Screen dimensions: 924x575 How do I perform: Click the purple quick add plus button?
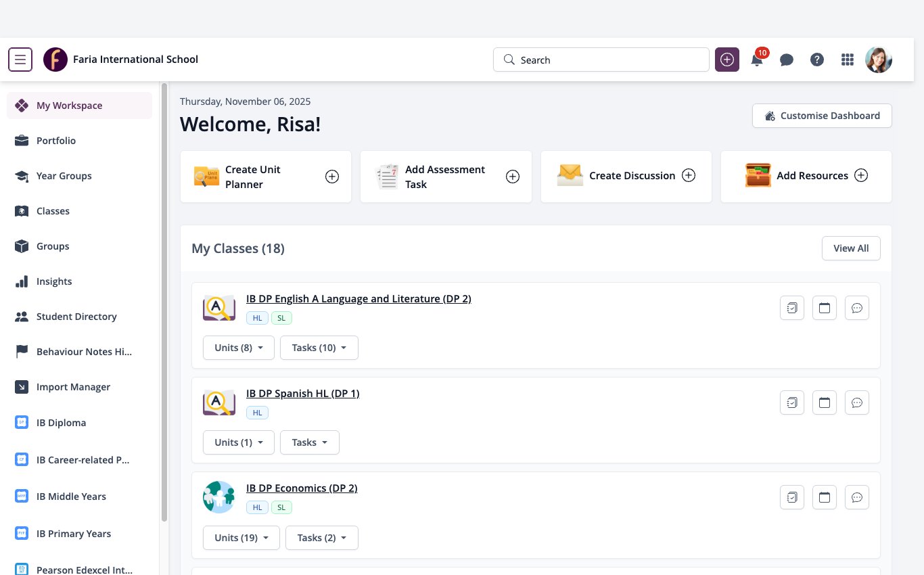[727, 60]
